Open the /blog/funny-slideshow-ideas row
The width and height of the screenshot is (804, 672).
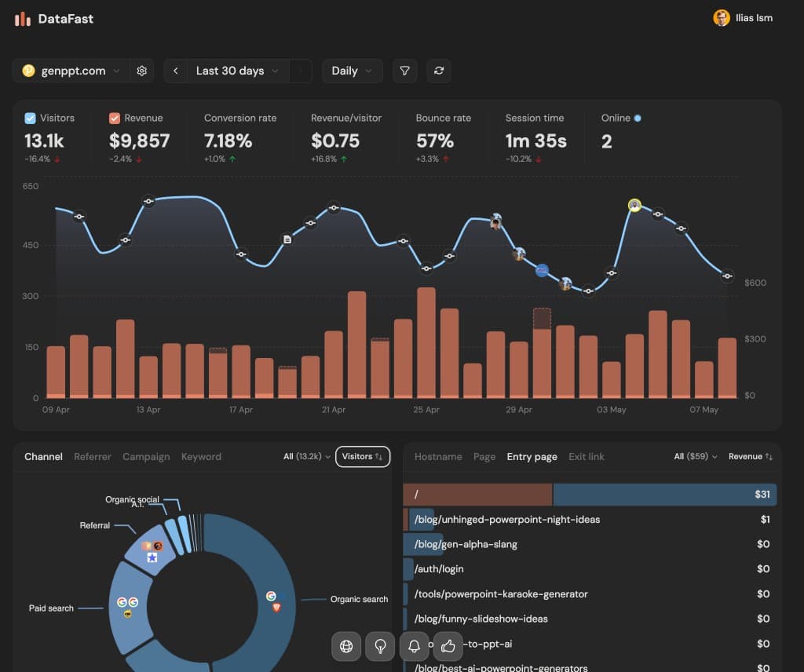coord(590,619)
